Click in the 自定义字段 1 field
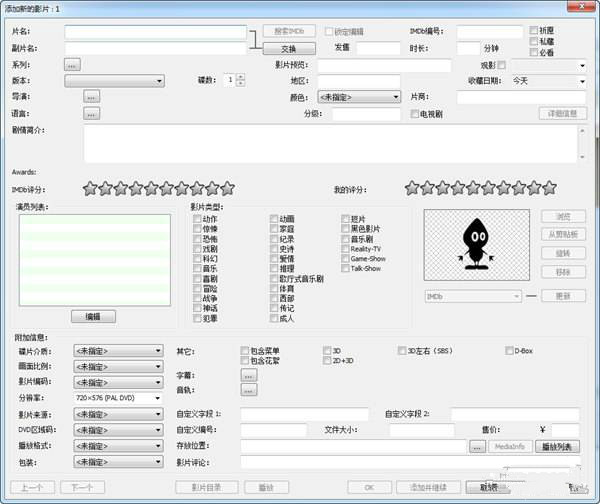 coord(304,414)
